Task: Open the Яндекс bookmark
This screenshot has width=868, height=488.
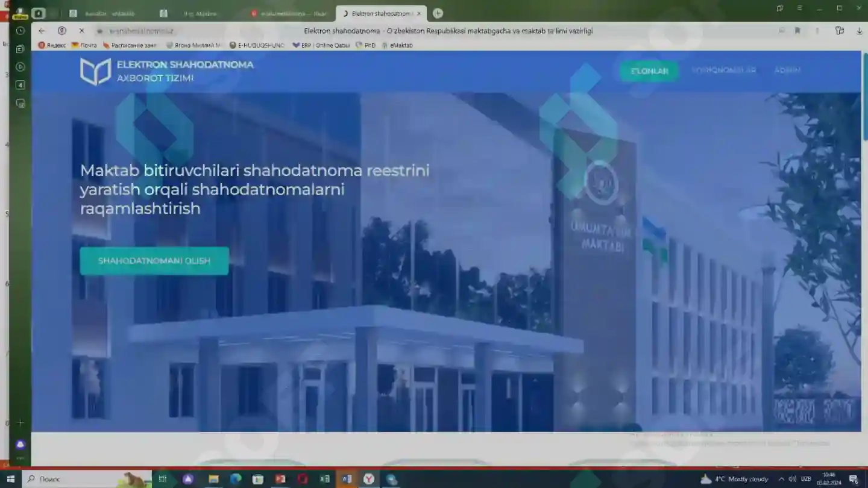Action: [x=52, y=45]
